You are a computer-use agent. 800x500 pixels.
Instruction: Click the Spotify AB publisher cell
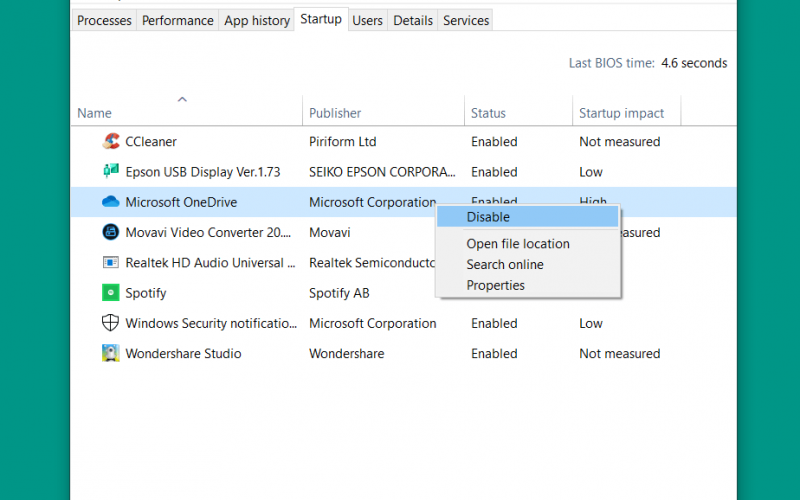(x=339, y=293)
